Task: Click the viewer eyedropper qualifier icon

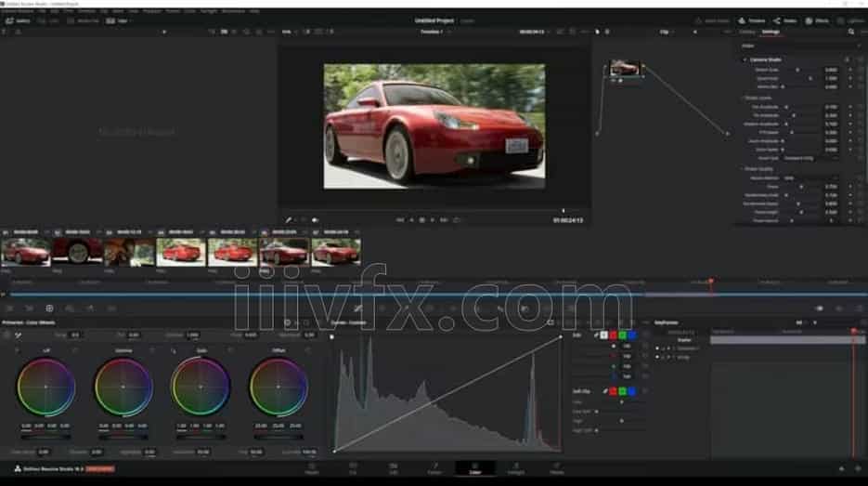Action: point(289,220)
